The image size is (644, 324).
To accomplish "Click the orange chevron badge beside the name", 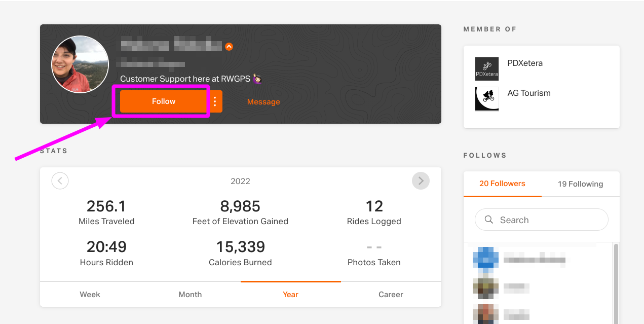I will click(229, 47).
